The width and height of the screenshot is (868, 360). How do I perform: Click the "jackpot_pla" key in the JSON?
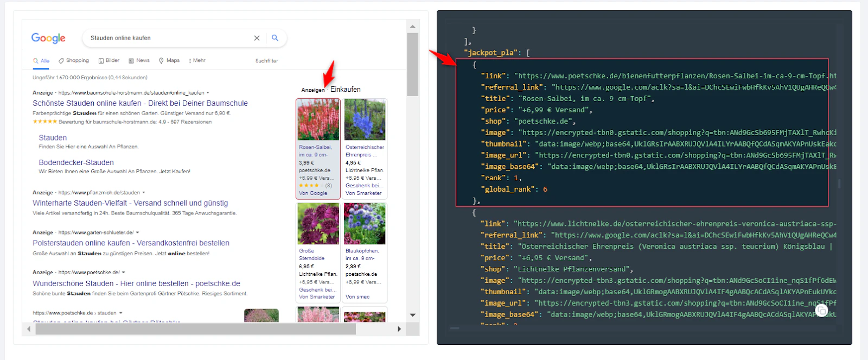[491, 53]
